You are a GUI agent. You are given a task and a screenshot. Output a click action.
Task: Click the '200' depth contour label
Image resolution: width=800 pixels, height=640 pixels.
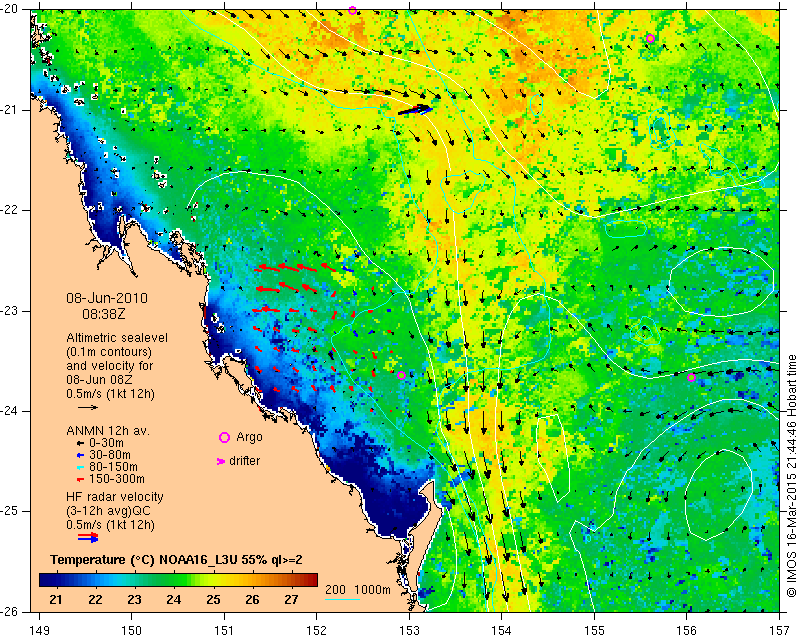[335, 589]
